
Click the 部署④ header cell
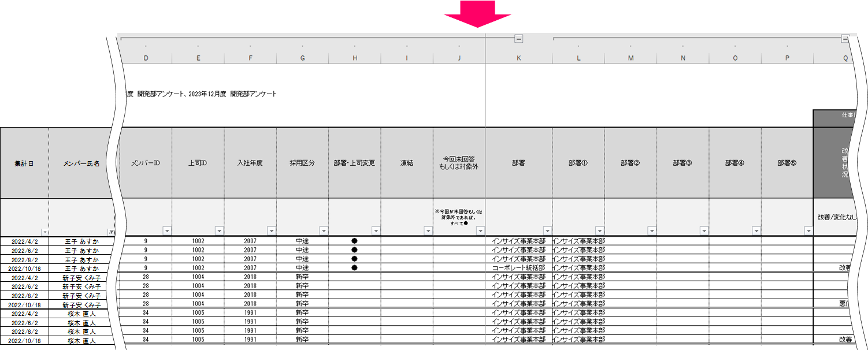(735, 163)
